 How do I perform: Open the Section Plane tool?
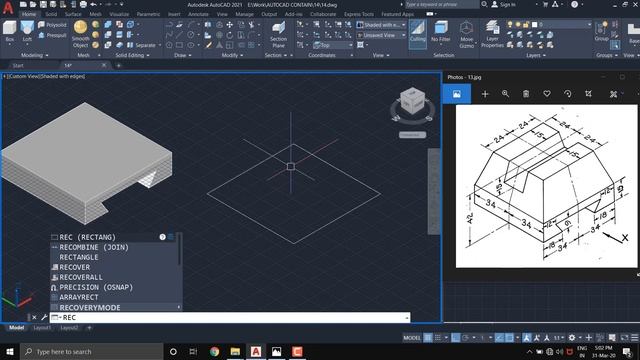[x=278, y=35]
